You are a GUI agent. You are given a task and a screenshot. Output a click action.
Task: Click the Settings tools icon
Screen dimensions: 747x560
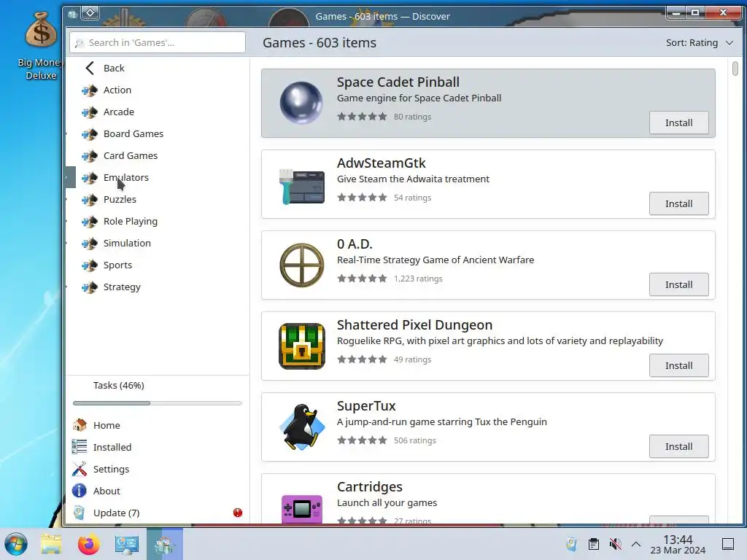pyautogui.click(x=79, y=469)
